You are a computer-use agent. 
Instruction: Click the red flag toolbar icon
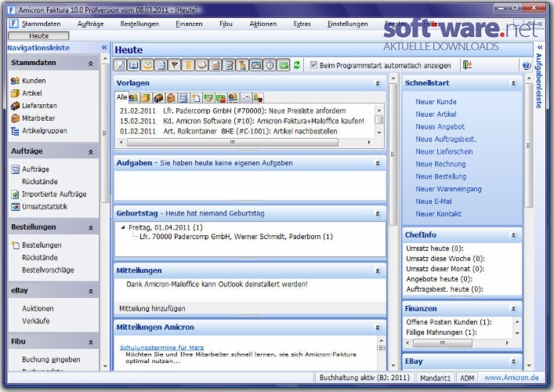[x=175, y=65]
